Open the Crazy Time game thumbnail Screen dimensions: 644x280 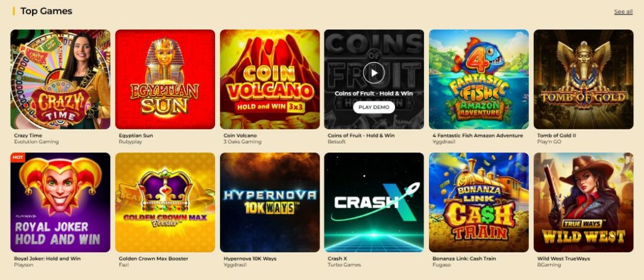coord(60,79)
